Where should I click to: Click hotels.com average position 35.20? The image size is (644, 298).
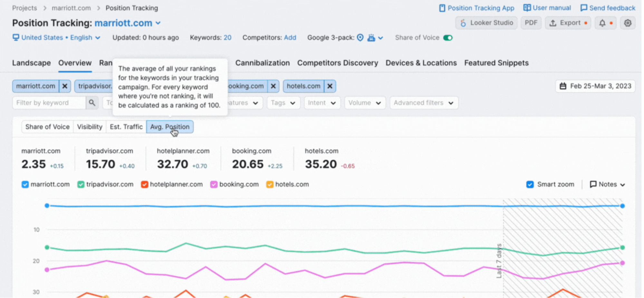tap(321, 164)
